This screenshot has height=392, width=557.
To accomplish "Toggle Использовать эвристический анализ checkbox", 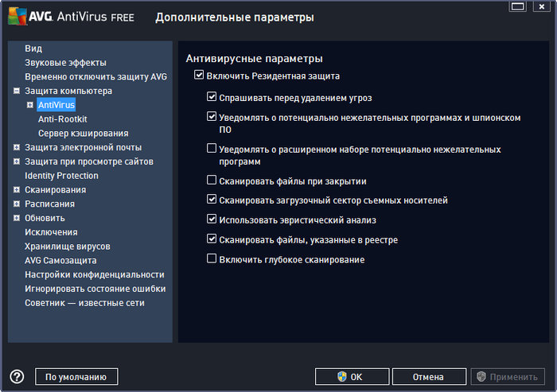I will pos(212,219).
